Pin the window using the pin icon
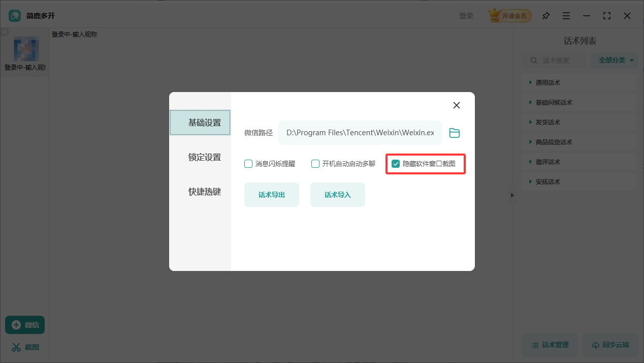The width and height of the screenshot is (644, 363). click(546, 16)
